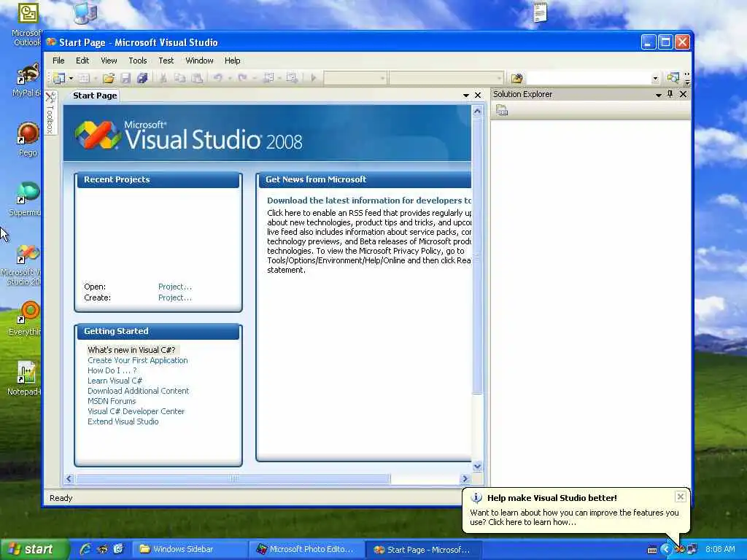
Task: Click Internet Explorer quick launch icon
Action: click(85, 550)
